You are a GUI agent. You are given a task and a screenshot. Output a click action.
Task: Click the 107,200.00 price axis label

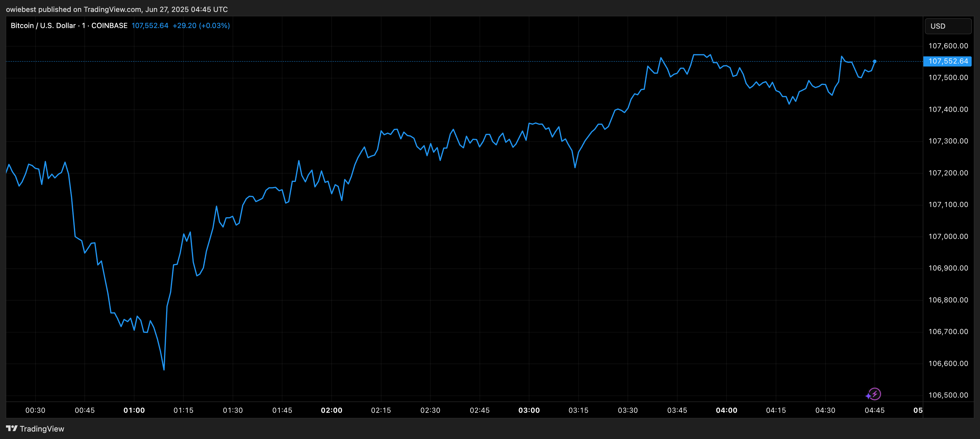pyautogui.click(x=948, y=173)
